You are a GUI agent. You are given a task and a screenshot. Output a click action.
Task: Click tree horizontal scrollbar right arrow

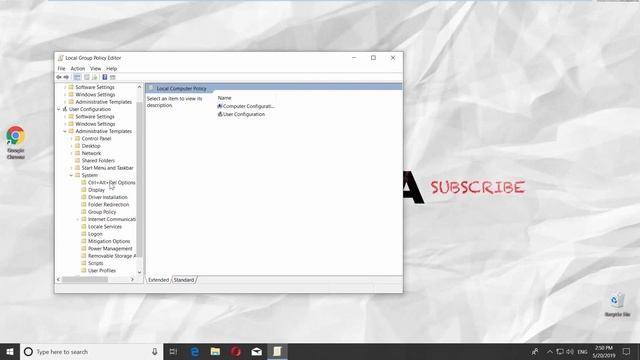tap(132, 280)
